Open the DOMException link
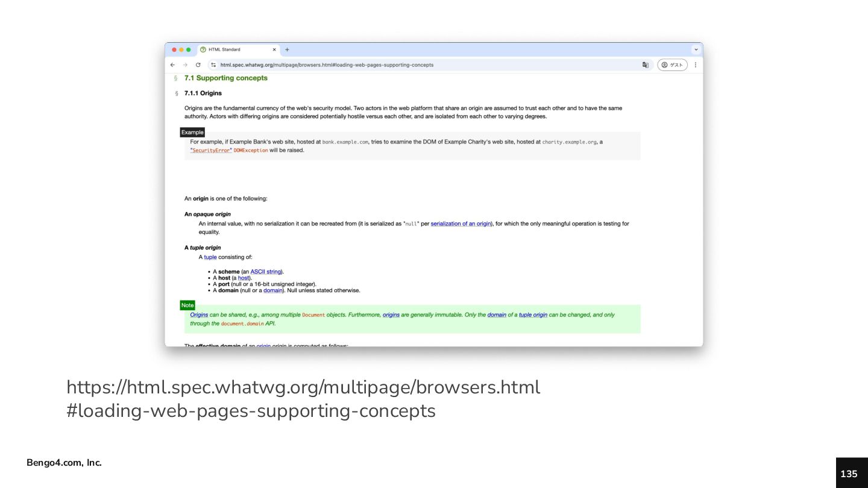Viewport: 868px width, 488px height. click(251, 151)
